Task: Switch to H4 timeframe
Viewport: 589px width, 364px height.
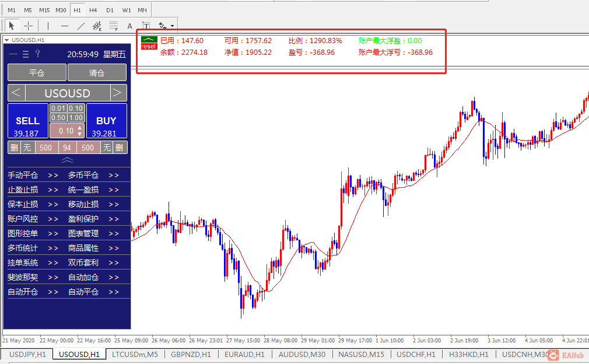Action: pyautogui.click(x=93, y=10)
